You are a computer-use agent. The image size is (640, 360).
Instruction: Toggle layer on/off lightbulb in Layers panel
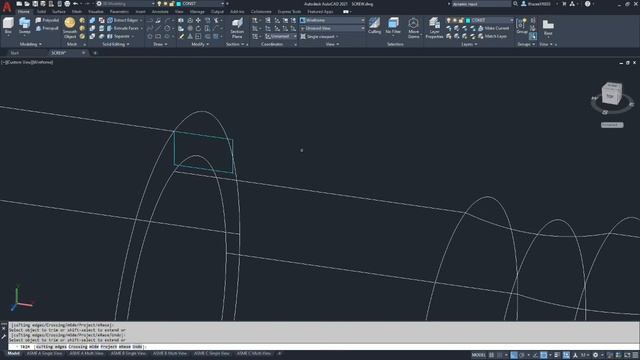point(449,20)
